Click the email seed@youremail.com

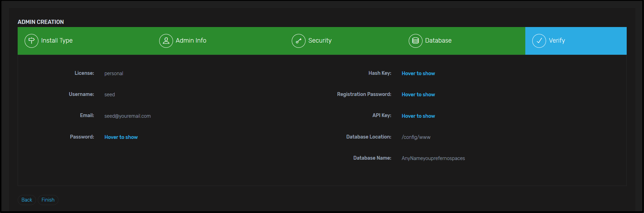pyautogui.click(x=127, y=116)
